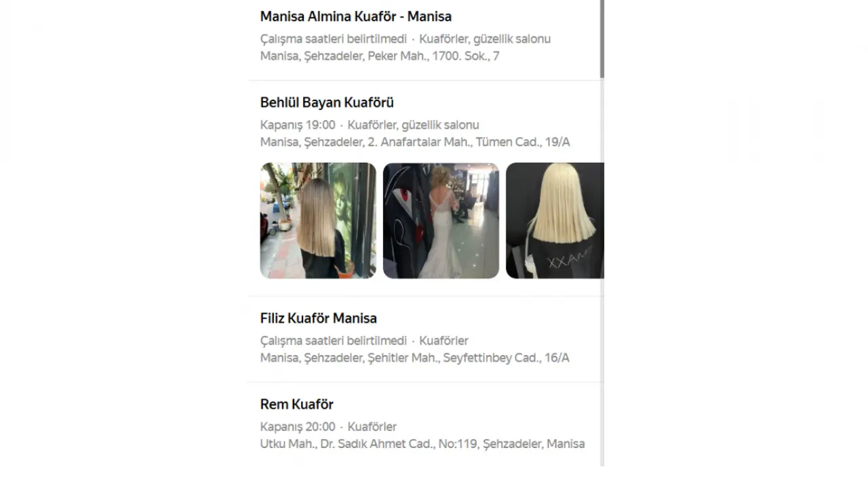Click 'Çalışma saatleri belirtilmedi' under Filiz Kuaför
Image resolution: width=868 pixels, height=488 pixels.
click(334, 340)
